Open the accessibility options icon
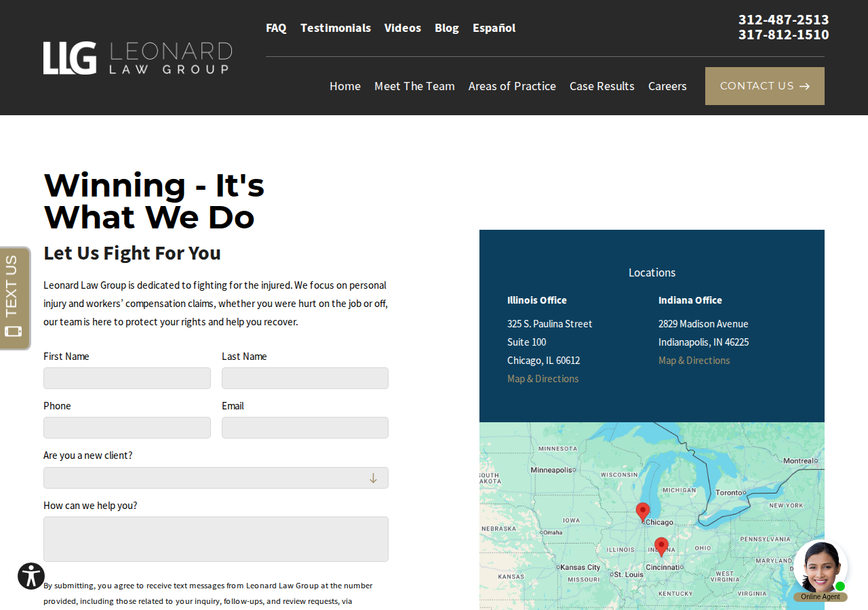Viewport: 868px width, 610px height. coord(31,576)
